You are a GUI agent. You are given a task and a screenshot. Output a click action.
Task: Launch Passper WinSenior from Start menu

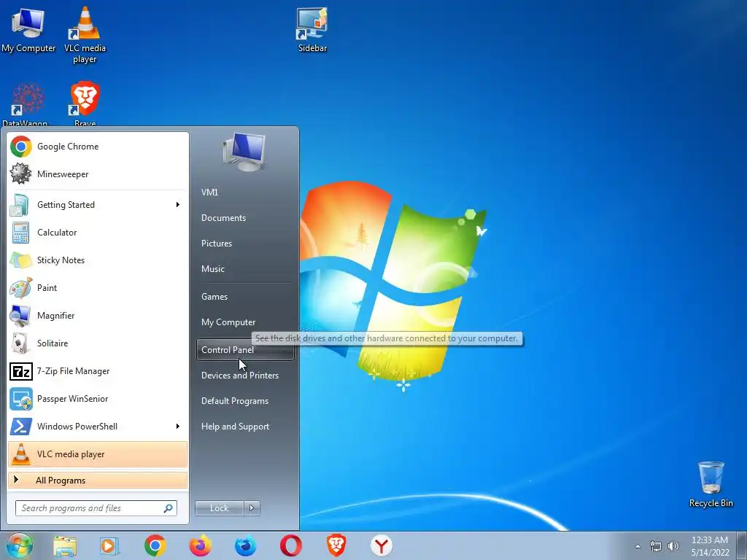click(x=98, y=399)
